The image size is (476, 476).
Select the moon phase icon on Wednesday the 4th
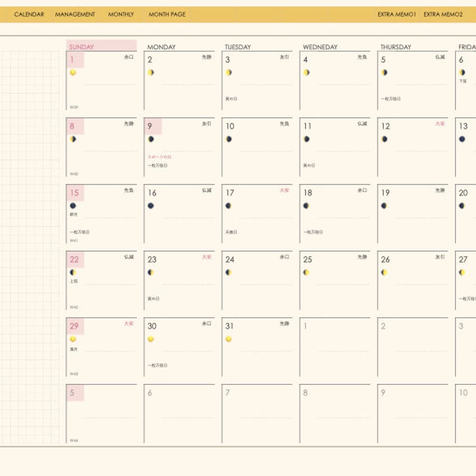pyautogui.click(x=307, y=72)
